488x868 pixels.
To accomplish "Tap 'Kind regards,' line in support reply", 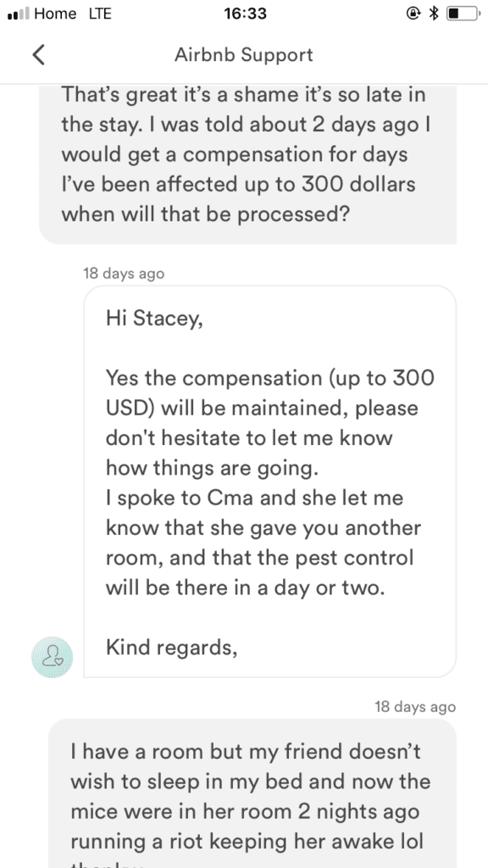I will coord(172,647).
